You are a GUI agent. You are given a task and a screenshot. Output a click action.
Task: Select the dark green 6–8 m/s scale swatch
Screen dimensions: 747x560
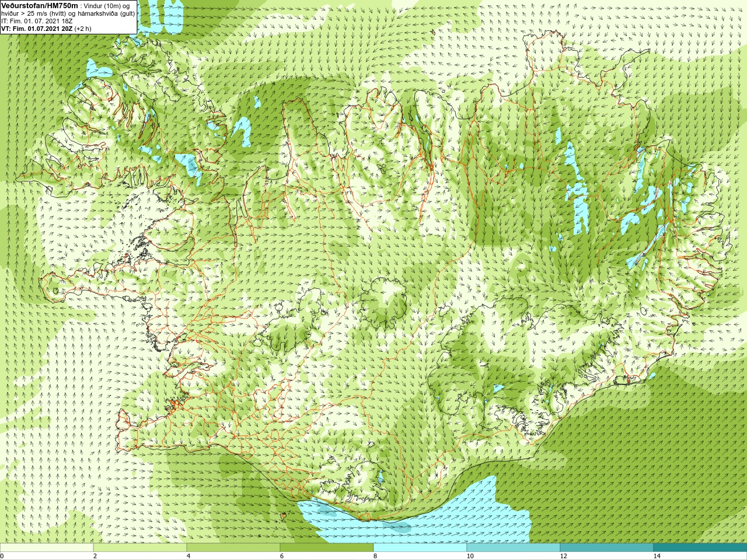click(327, 548)
